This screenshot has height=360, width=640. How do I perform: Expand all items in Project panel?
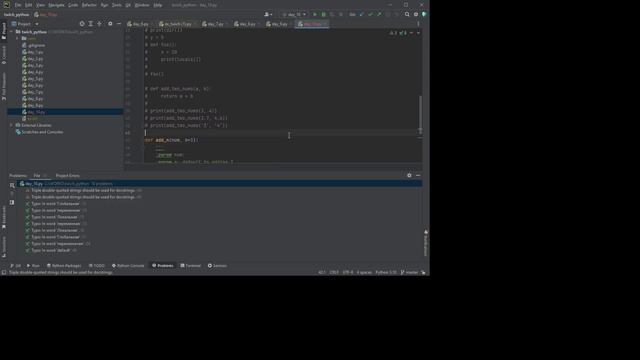[x=91, y=24]
